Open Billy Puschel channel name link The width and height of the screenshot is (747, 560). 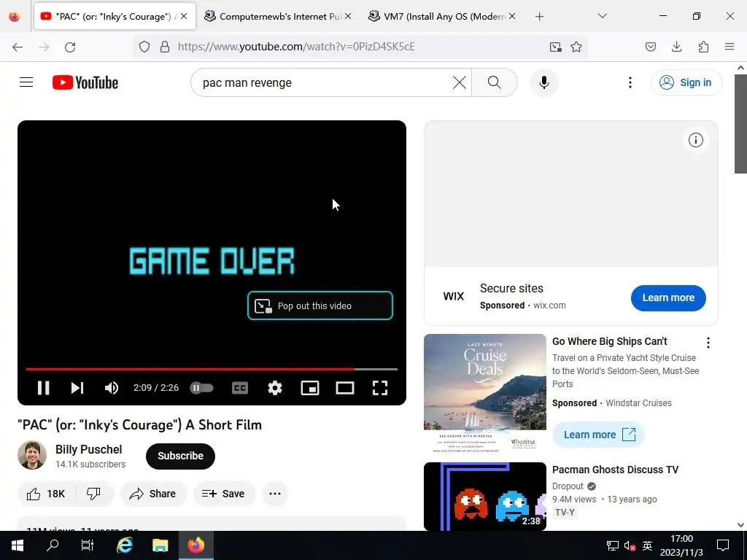(88, 449)
